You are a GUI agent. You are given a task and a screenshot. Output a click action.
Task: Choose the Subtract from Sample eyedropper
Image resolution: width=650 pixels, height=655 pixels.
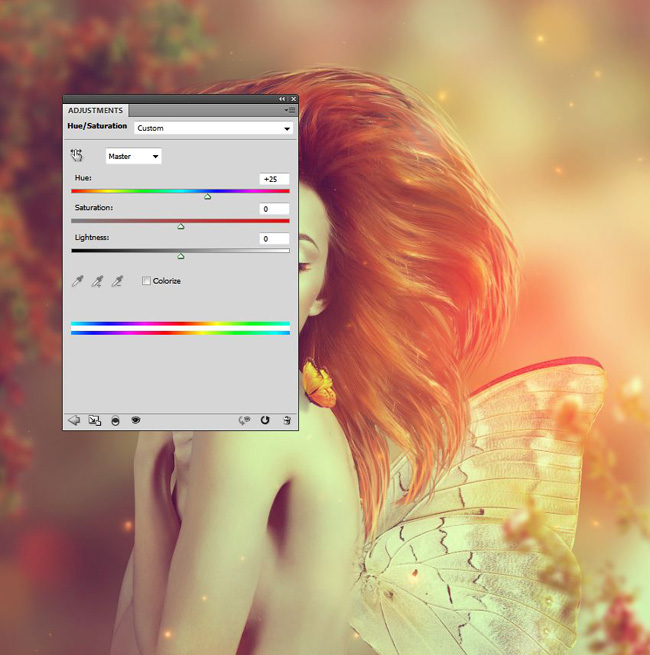(117, 281)
